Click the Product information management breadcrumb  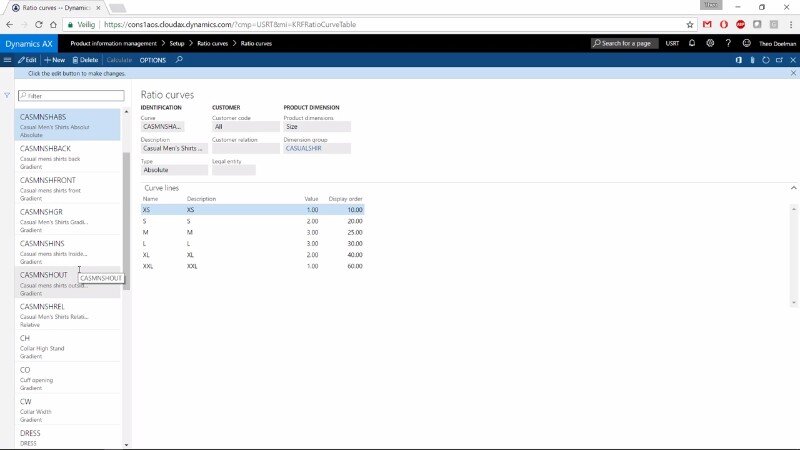(112, 43)
